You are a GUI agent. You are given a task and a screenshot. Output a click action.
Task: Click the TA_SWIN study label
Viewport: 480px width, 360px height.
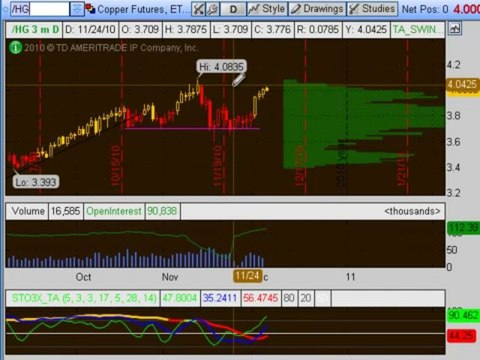417,29
